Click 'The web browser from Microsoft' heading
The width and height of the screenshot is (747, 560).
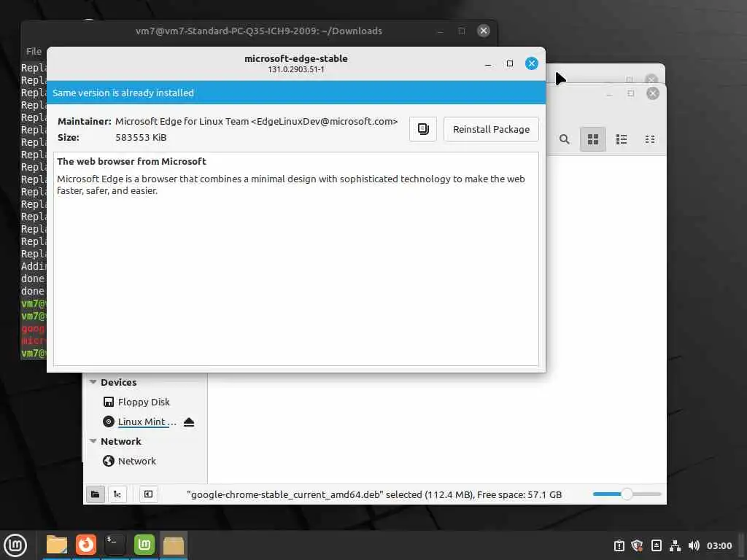[x=131, y=161]
